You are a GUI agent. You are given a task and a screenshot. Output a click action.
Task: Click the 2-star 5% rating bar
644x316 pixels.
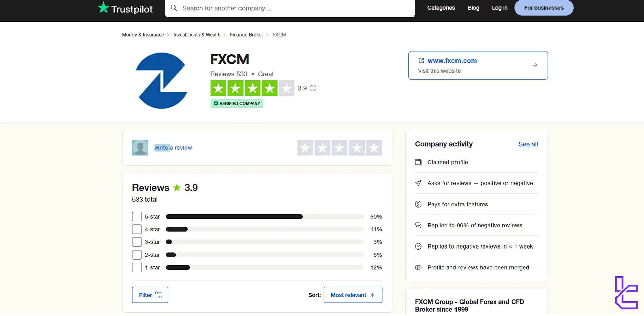[265, 255]
